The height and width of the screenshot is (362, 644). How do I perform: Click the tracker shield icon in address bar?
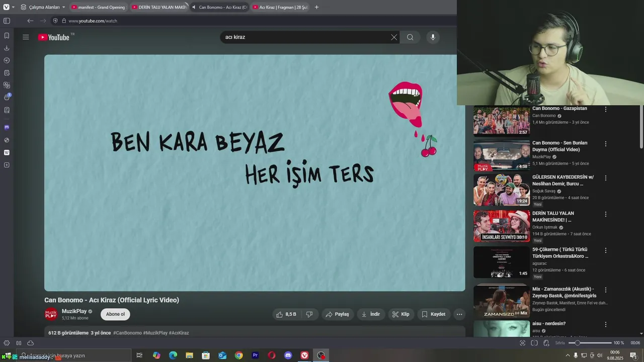click(x=56, y=21)
